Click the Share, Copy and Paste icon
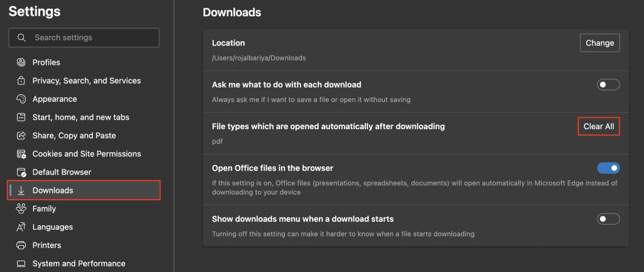 [21, 135]
